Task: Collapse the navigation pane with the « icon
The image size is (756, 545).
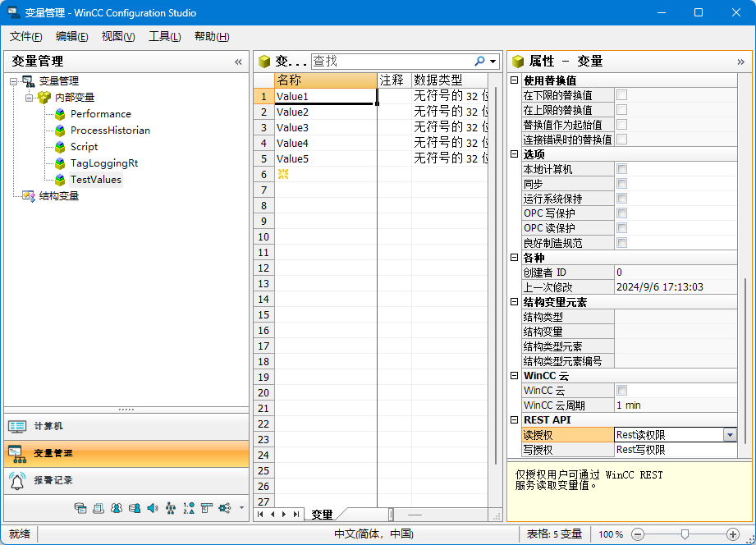Action: [238, 62]
